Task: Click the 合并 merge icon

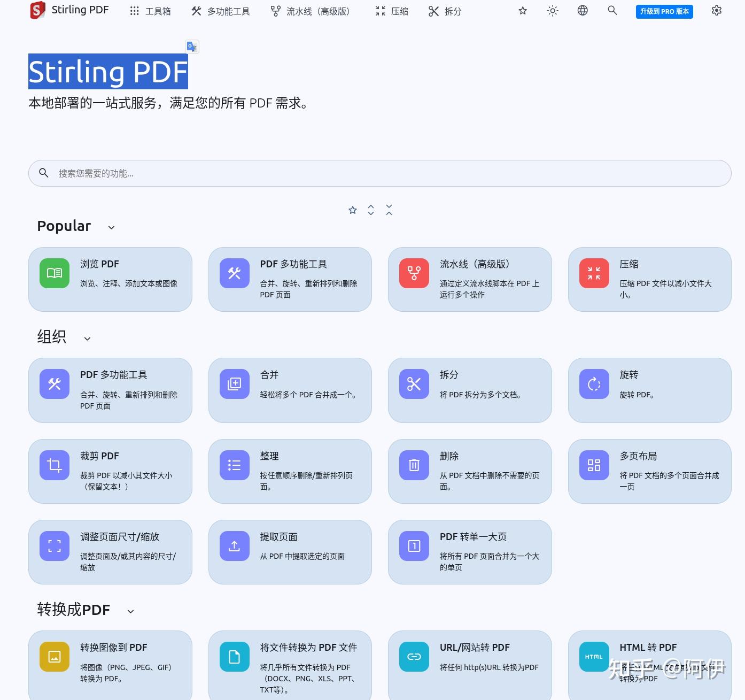Action: pyautogui.click(x=235, y=384)
